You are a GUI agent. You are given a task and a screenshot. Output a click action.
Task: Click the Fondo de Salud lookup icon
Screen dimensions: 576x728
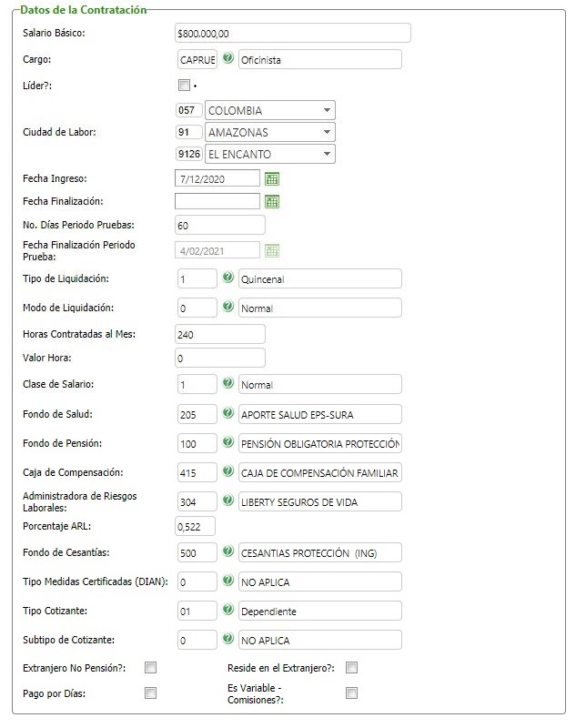(228, 414)
